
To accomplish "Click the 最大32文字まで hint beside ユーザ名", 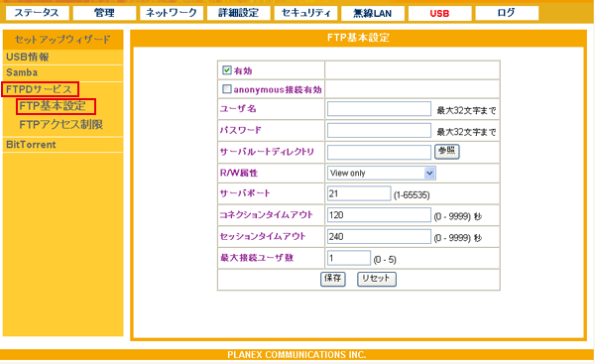I will (x=466, y=110).
